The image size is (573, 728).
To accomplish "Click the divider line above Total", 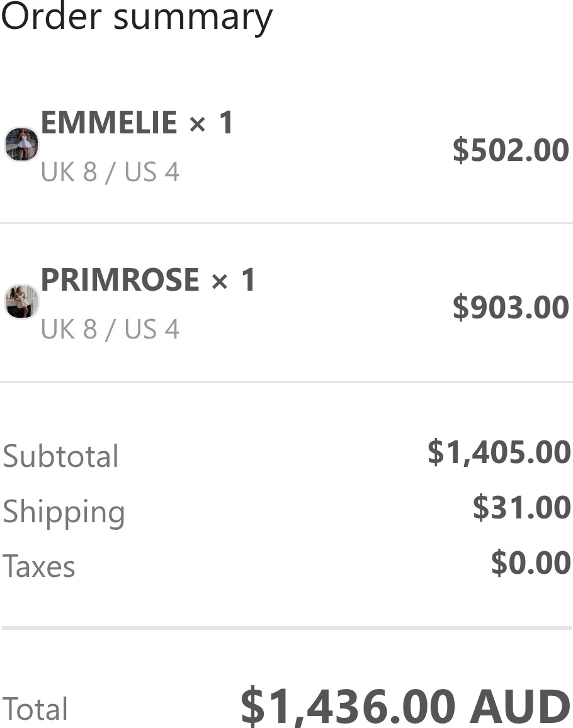I will click(x=286, y=628).
